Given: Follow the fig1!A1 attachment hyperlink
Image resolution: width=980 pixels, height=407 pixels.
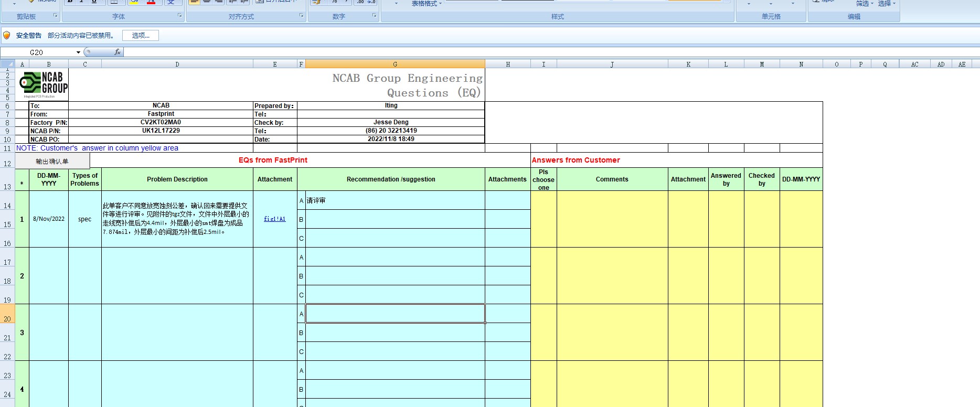Looking at the screenshot, I should [275, 219].
